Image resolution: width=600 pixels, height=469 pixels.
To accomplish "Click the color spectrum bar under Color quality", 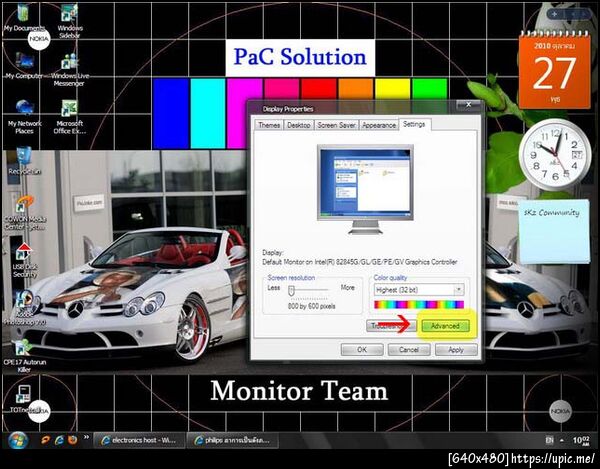I will coord(419,305).
